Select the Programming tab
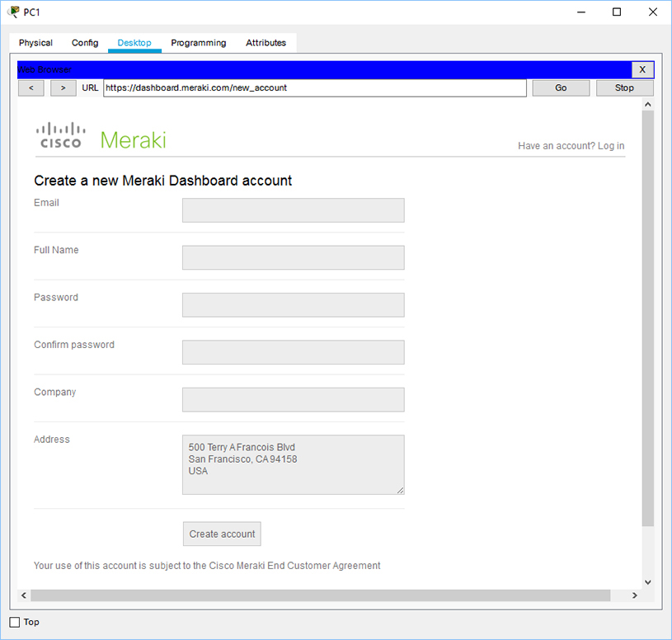672x640 pixels. (199, 43)
